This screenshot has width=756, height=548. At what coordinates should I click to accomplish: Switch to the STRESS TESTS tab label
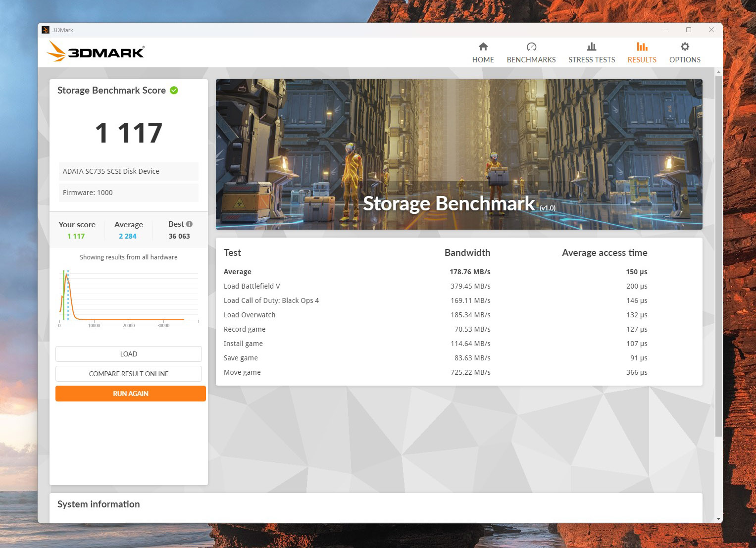(x=592, y=60)
